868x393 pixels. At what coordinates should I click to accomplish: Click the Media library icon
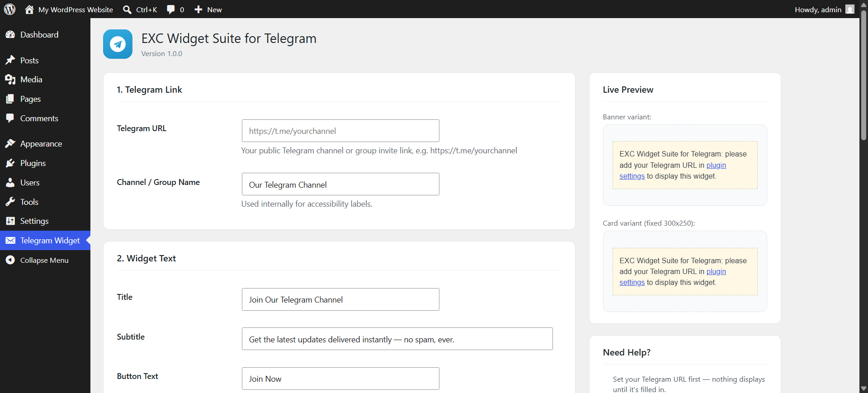pyautogui.click(x=10, y=80)
